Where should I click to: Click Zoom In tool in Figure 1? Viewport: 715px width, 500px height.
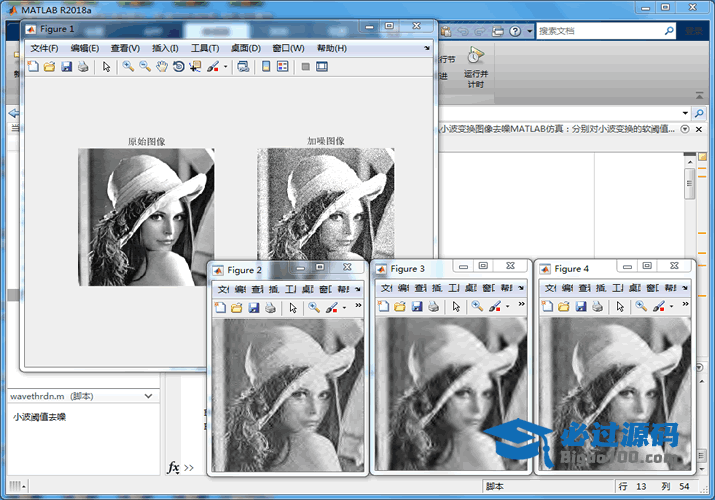coord(128,67)
